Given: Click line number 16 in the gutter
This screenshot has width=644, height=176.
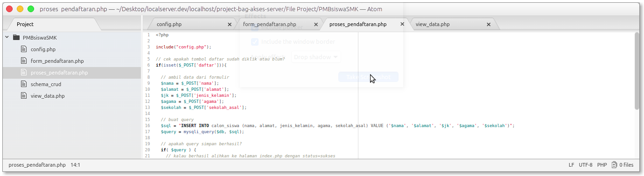Looking at the screenshot, I should [147, 126].
